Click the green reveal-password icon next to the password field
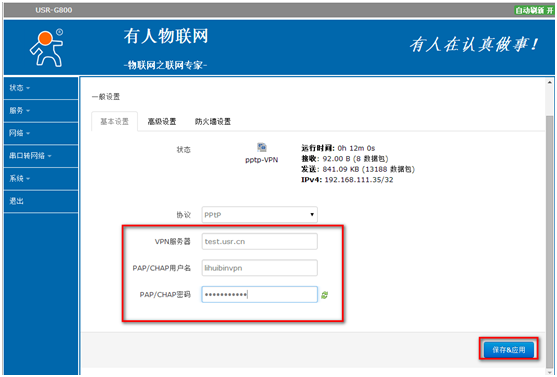This screenshot has height=377, width=557. [324, 295]
